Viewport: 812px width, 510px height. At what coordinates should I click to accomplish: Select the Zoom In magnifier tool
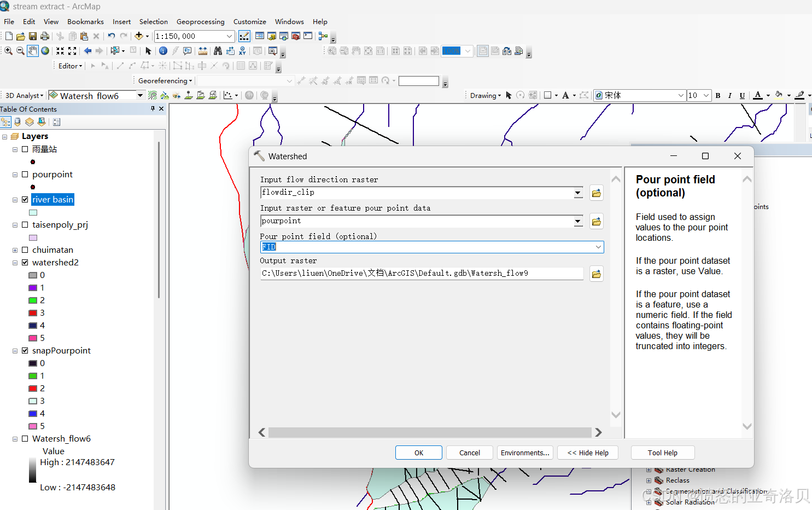pos(8,51)
